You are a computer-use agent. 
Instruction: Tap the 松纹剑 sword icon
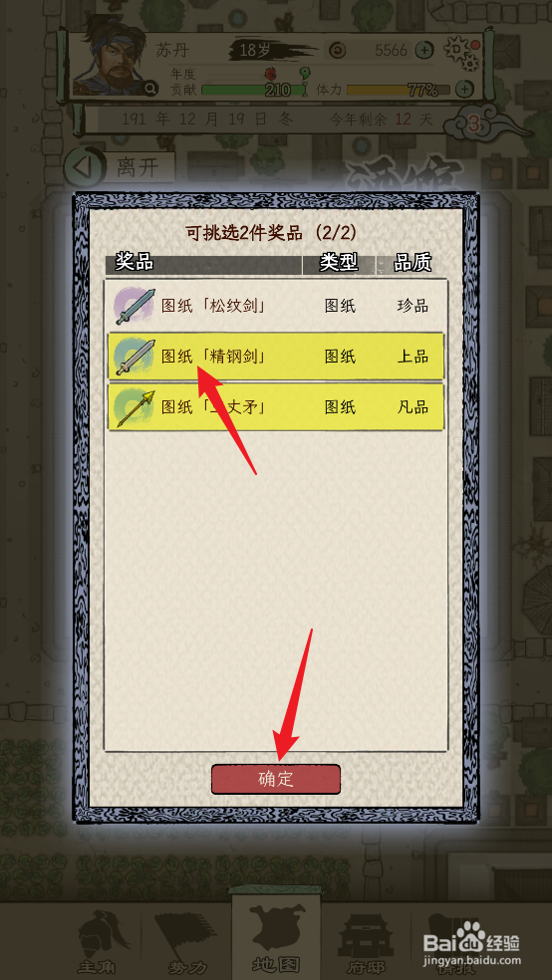(x=135, y=307)
